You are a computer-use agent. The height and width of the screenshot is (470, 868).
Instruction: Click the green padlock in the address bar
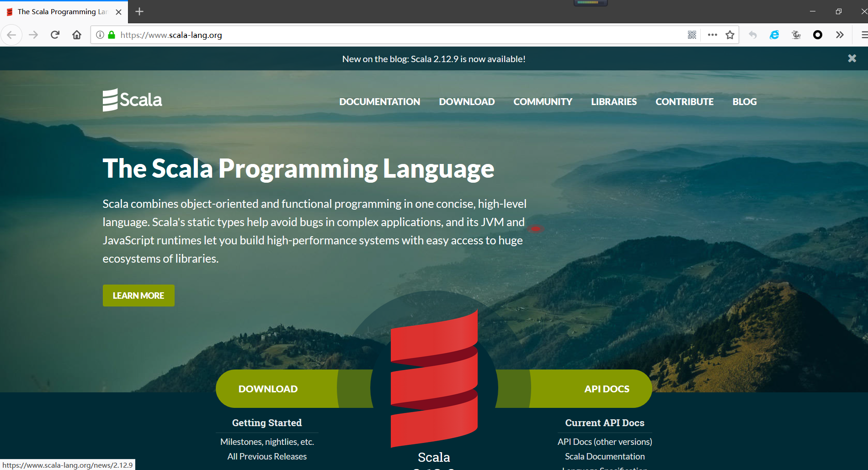(111, 35)
